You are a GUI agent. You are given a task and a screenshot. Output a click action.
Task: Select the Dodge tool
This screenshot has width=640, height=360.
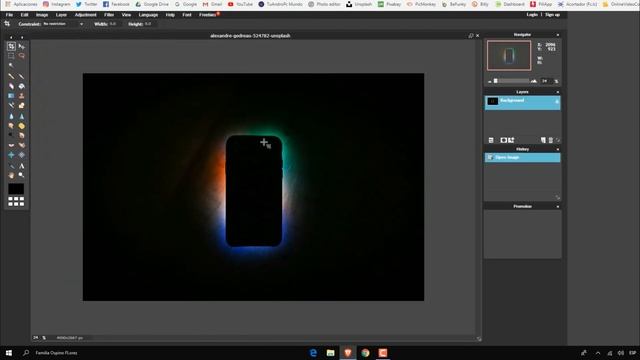coord(11,136)
